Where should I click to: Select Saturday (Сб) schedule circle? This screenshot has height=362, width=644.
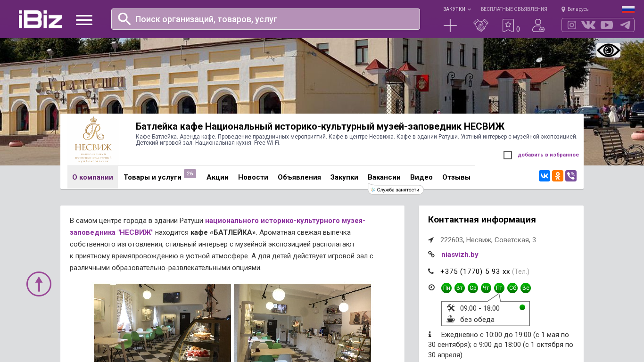coord(512,288)
